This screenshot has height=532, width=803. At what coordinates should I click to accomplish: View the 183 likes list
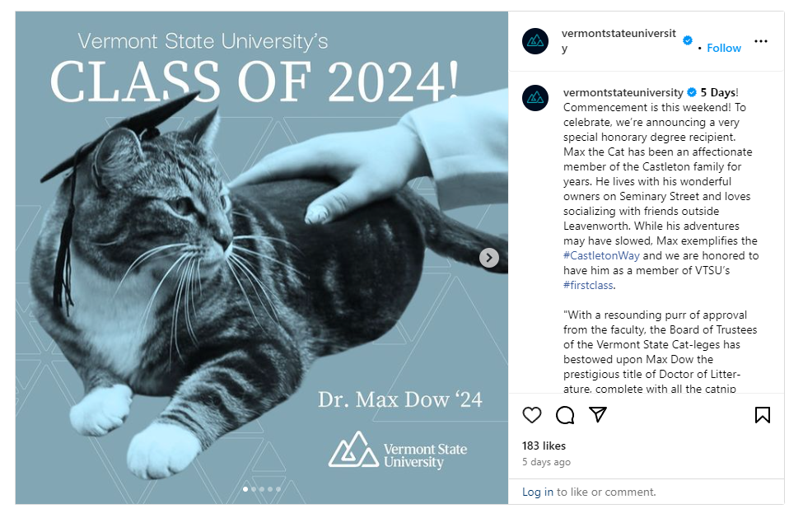pos(544,446)
